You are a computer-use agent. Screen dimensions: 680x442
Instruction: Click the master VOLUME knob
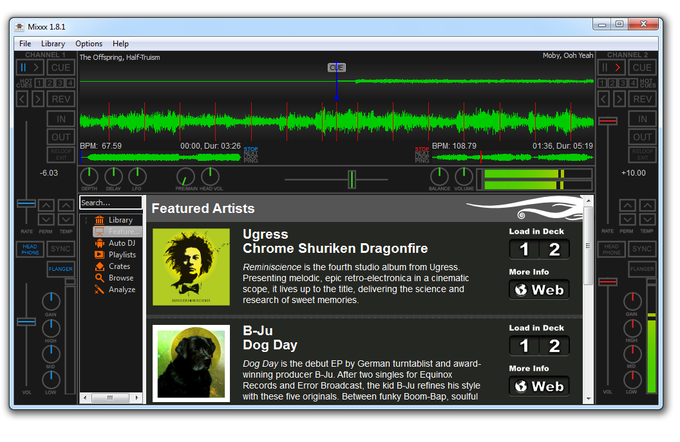click(x=464, y=177)
